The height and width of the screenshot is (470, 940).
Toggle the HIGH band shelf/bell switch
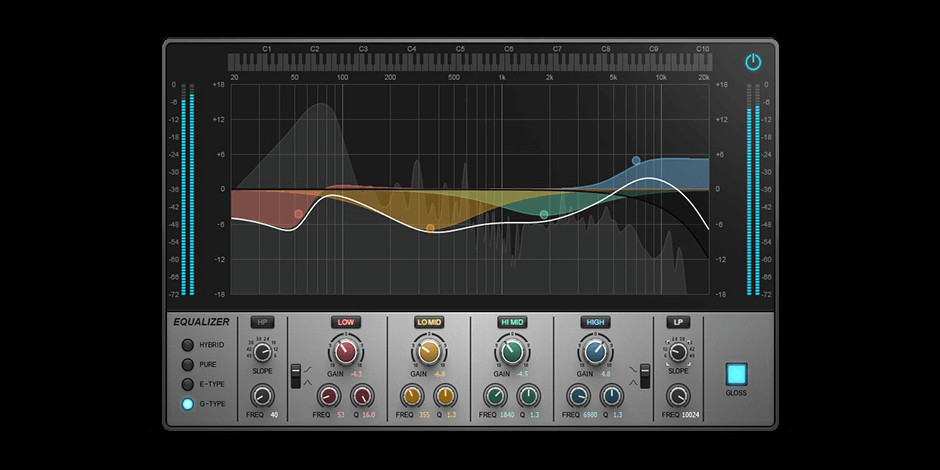(x=646, y=376)
